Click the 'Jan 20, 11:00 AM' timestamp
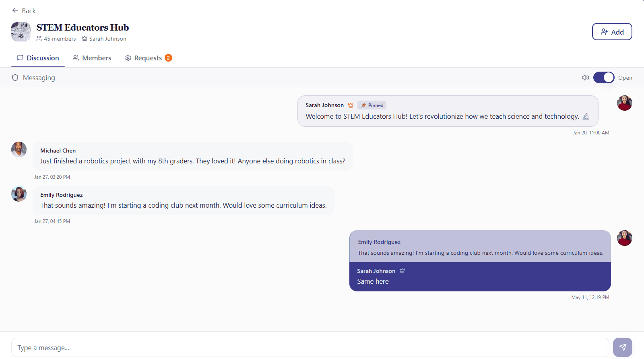Image resolution: width=644 pixels, height=359 pixels. 591,133
